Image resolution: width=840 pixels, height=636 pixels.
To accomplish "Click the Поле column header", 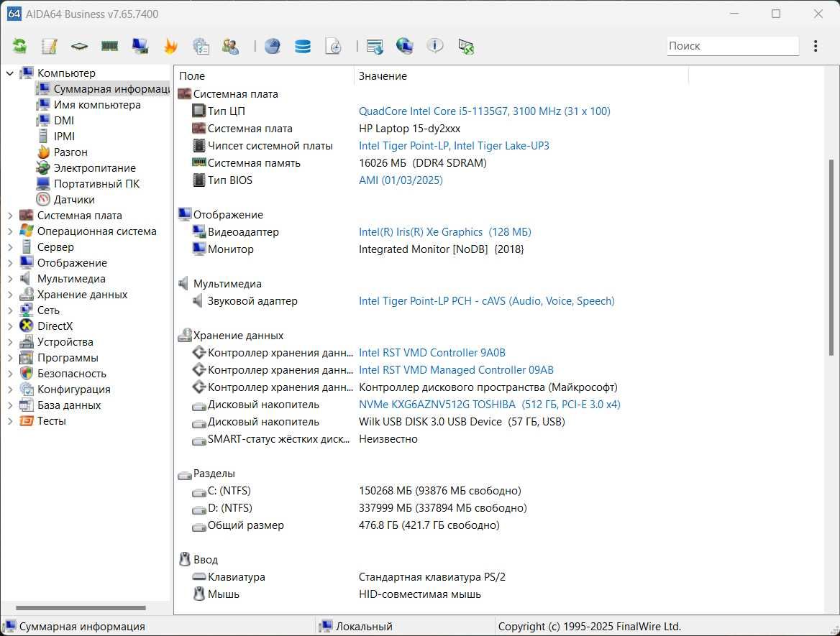I will (264, 76).
